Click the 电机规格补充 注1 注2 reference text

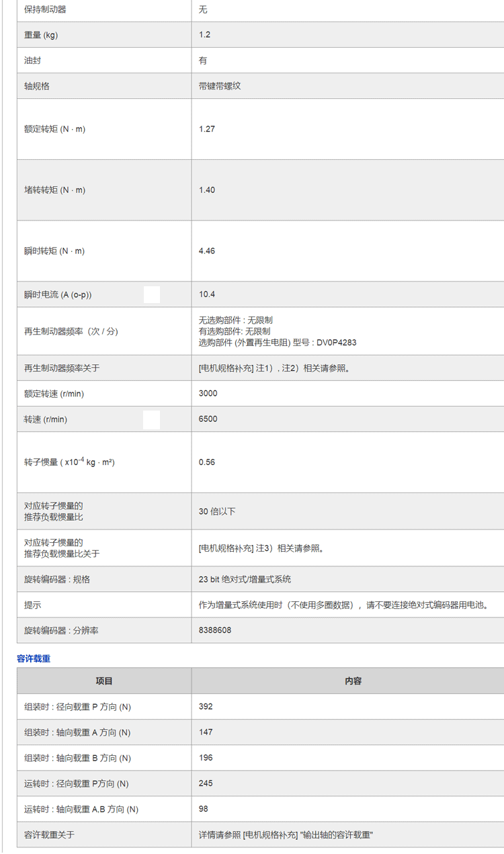[x=274, y=368]
